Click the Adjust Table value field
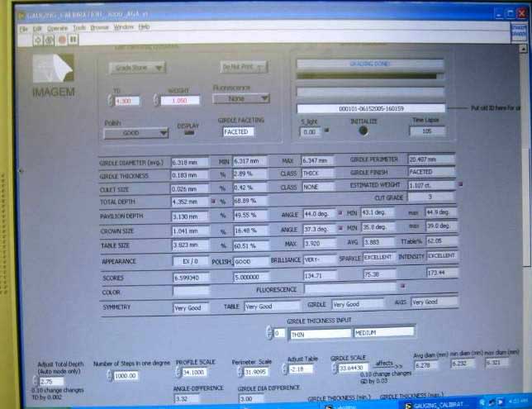Image resolution: width=532 pixels, height=409 pixels. [x=301, y=369]
